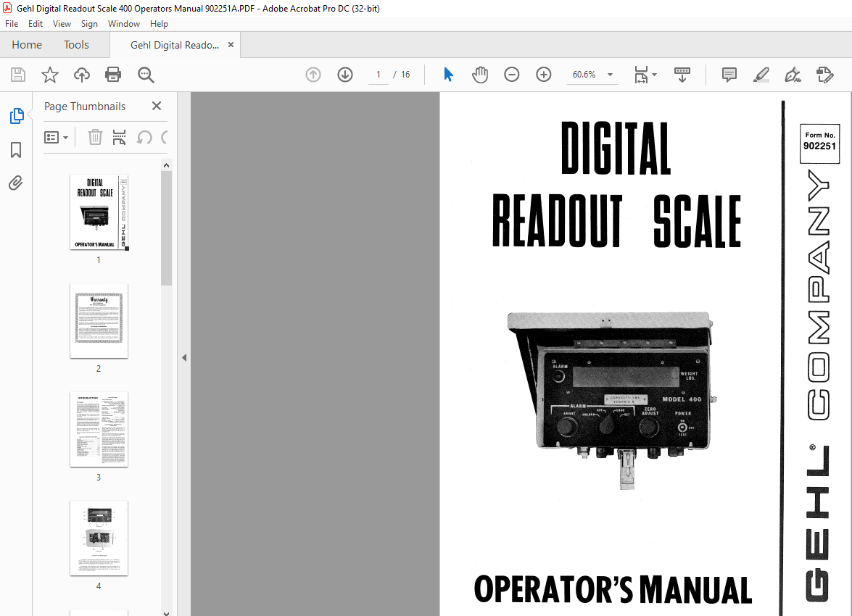Delete a page from the thumbnails panel
Viewport: 852px width, 616px height.
point(95,137)
